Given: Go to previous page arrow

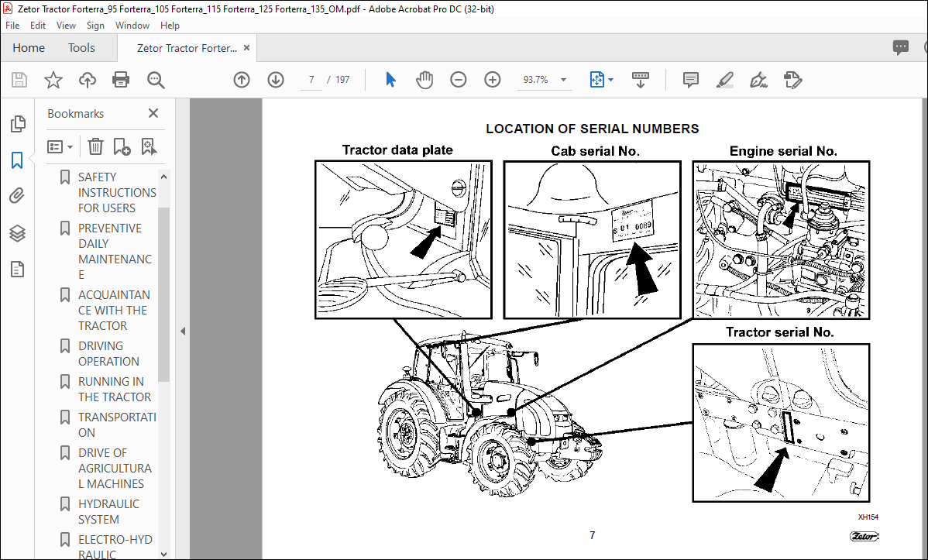Looking at the screenshot, I should pyautogui.click(x=242, y=80).
